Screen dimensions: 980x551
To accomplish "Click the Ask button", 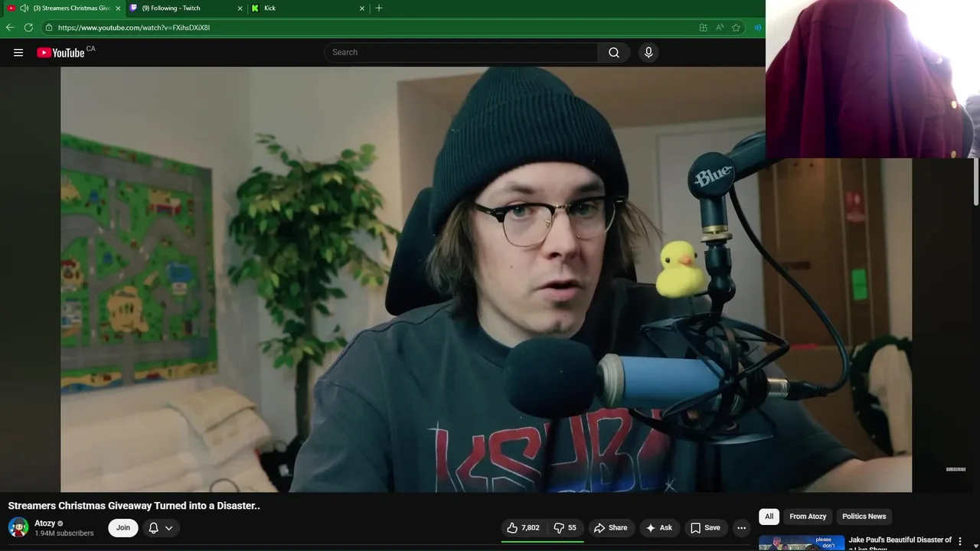I will (x=658, y=528).
